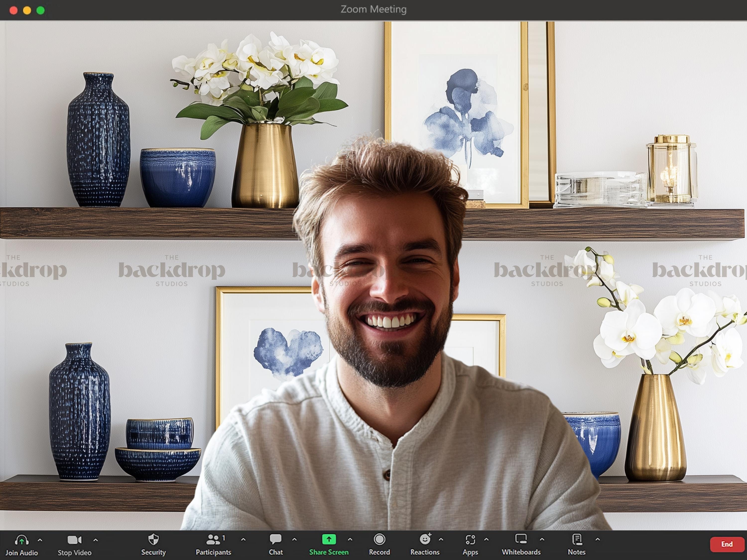
Task: Expand arrow next to Apps
Action: pos(486,540)
